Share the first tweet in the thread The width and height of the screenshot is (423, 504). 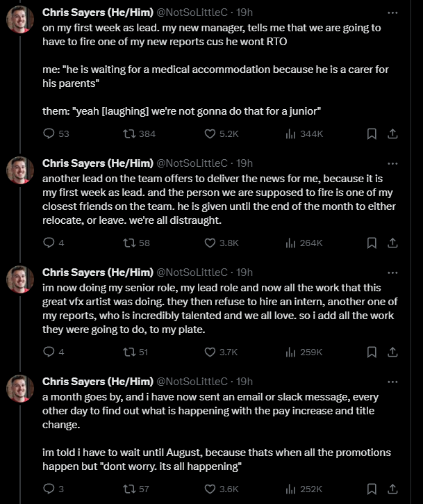pyautogui.click(x=392, y=133)
